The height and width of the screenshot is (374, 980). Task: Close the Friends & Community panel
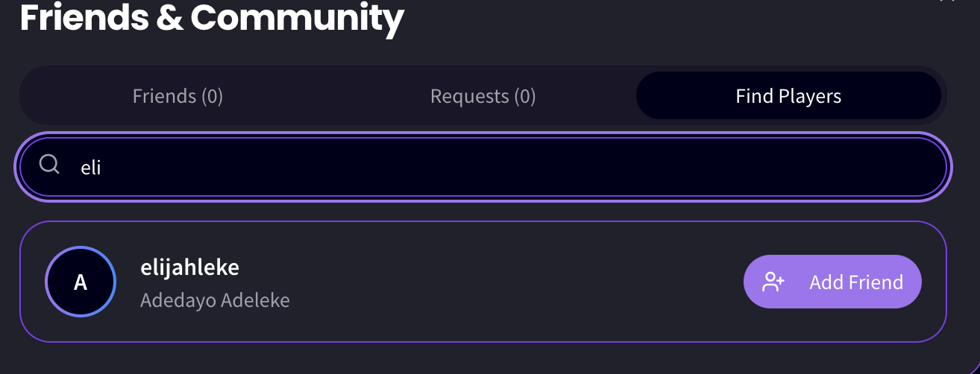click(947, 1)
